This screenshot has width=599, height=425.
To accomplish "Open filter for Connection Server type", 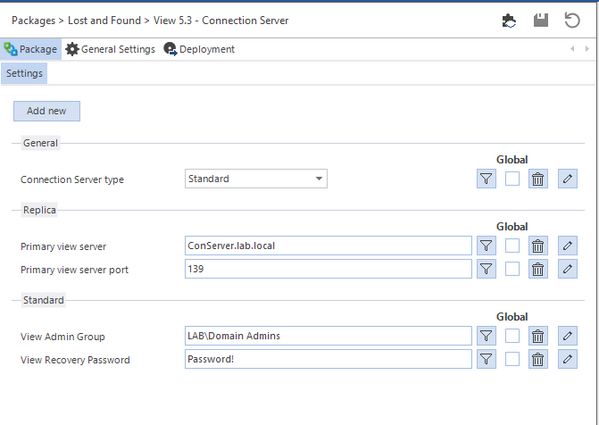I will (486, 179).
